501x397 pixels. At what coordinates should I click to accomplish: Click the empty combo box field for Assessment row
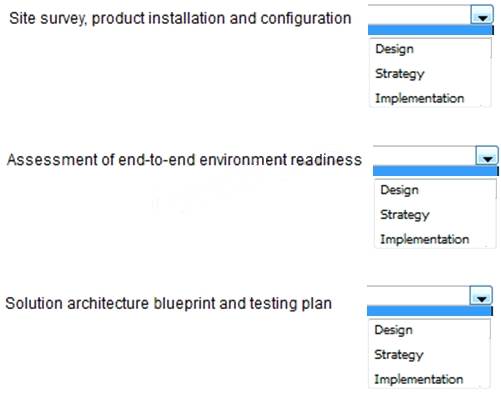coord(425,156)
